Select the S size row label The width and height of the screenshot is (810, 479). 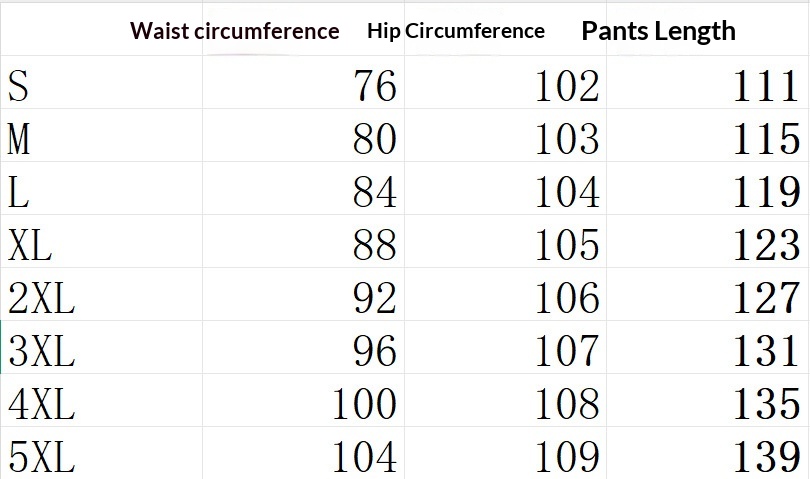coord(18,87)
